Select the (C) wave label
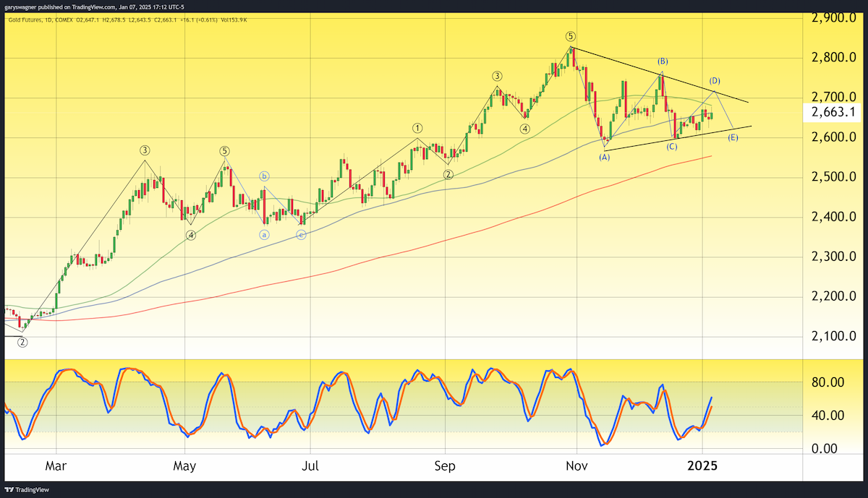This screenshot has width=868, height=498. tap(672, 147)
